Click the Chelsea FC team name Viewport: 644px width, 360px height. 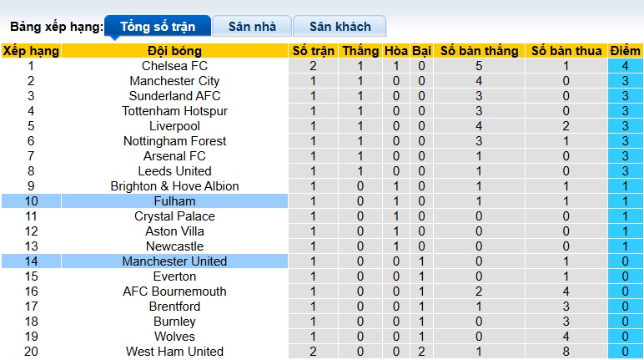(x=174, y=66)
